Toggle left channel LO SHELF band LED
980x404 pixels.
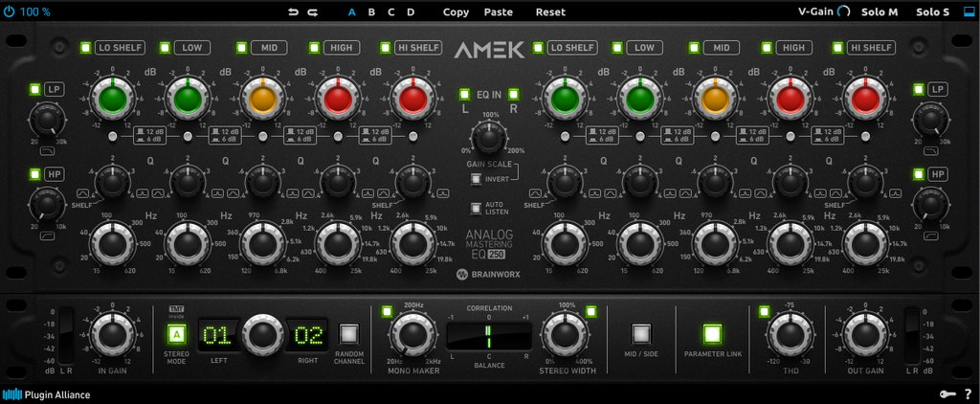[85, 48]
